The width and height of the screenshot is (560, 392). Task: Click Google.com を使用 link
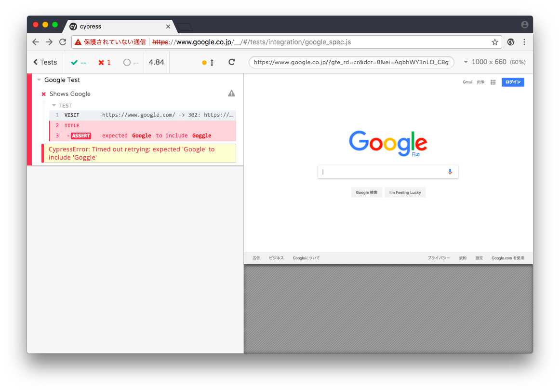coord(508,258)
